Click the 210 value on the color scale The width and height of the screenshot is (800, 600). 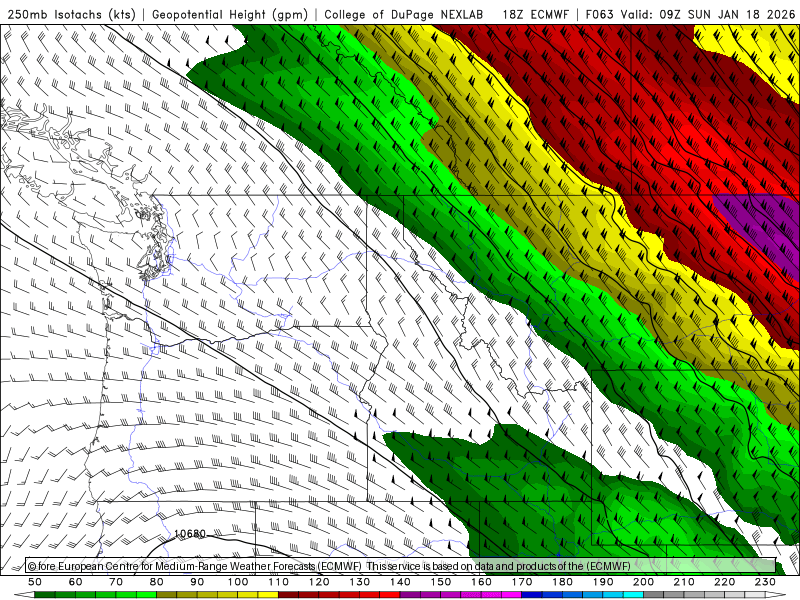point(684,582)
